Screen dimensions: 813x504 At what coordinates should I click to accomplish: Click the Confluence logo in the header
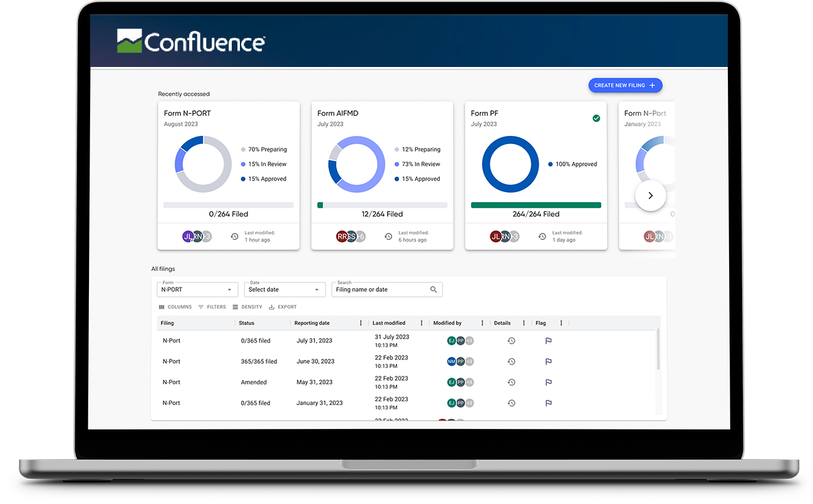tap(191, 42)
